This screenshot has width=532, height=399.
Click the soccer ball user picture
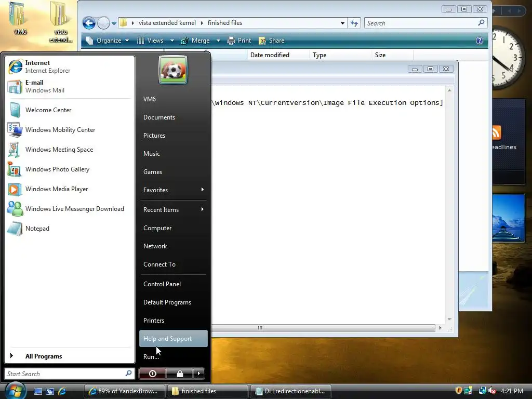pyautogui.click(x=173, y=70)
